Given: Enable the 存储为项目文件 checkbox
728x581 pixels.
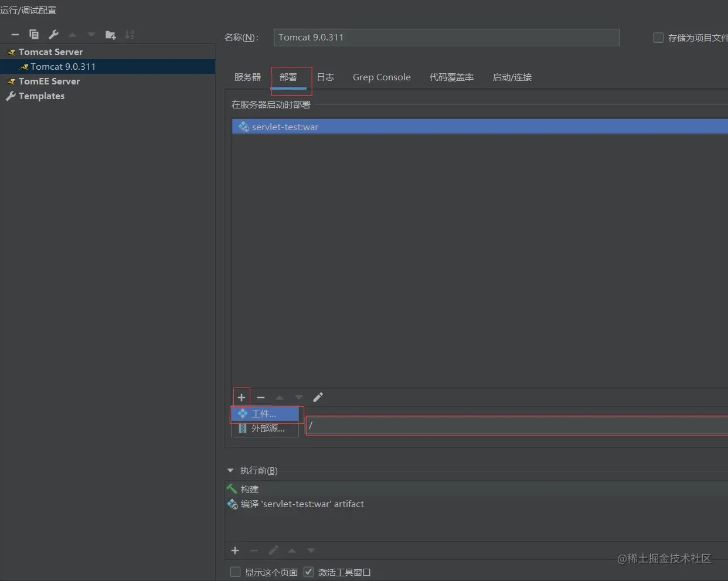Looking at the screenshot, I should [658, 38].
